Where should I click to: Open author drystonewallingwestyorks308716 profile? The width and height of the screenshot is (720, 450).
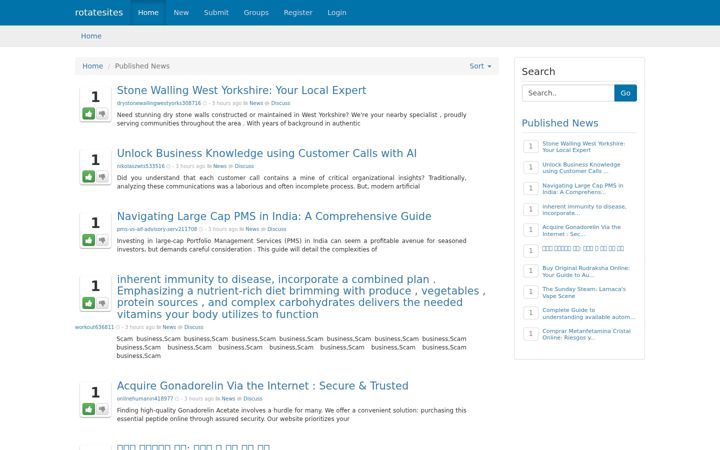coord(158,103)
